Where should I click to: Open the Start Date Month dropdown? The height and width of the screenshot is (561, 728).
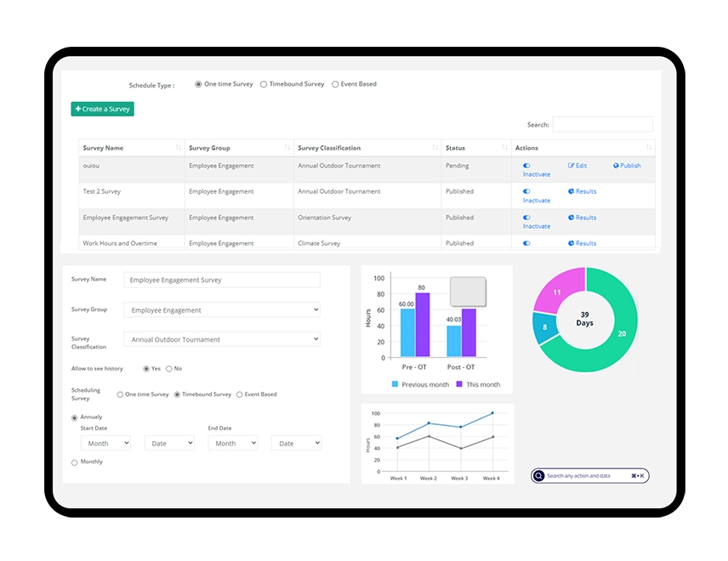[105, 443]
